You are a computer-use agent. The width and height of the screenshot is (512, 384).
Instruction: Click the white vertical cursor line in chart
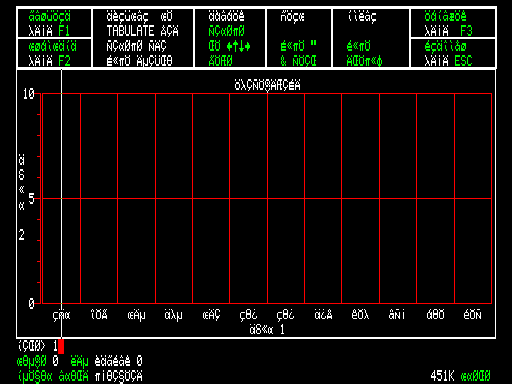point(61,203)
